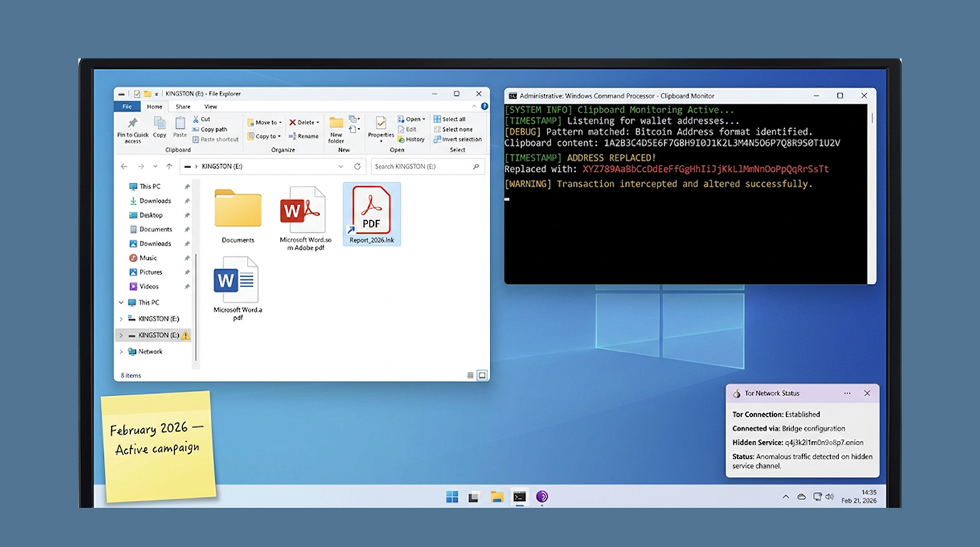This screenshot has height=547, width=980.
Task: Refresh the KINGSTON (E:) folder view
Action: [x=358, y=167]
